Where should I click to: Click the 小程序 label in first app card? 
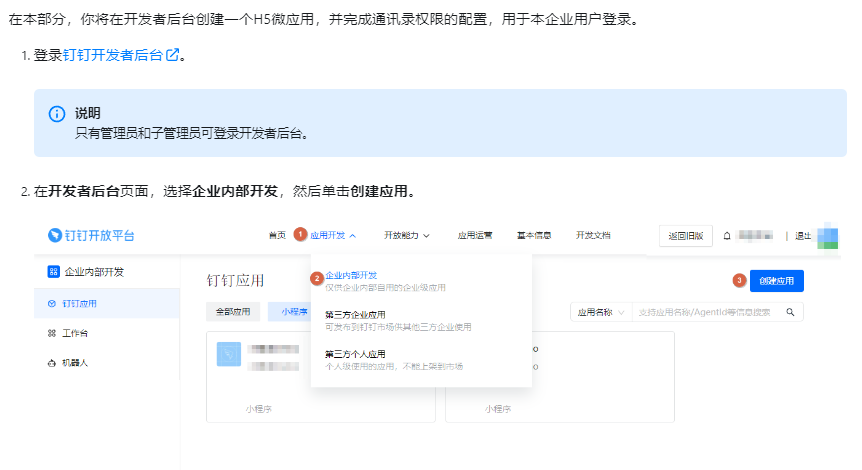click(x=258, y=409)
